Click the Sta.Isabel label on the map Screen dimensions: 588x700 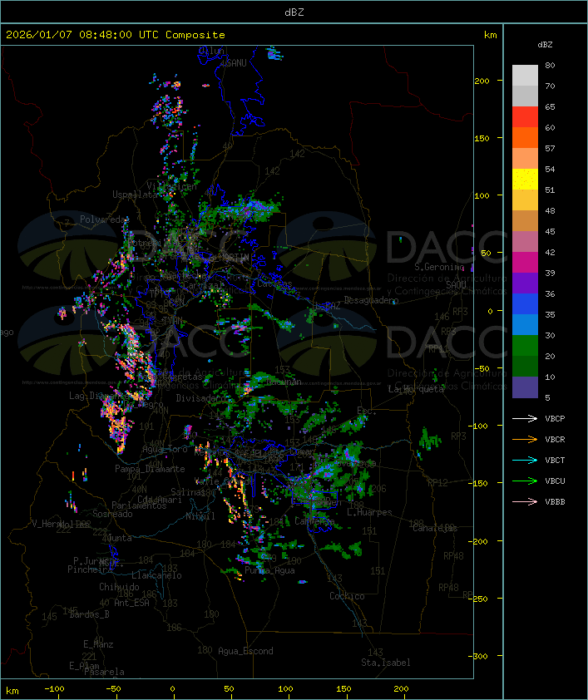[385, 663]
